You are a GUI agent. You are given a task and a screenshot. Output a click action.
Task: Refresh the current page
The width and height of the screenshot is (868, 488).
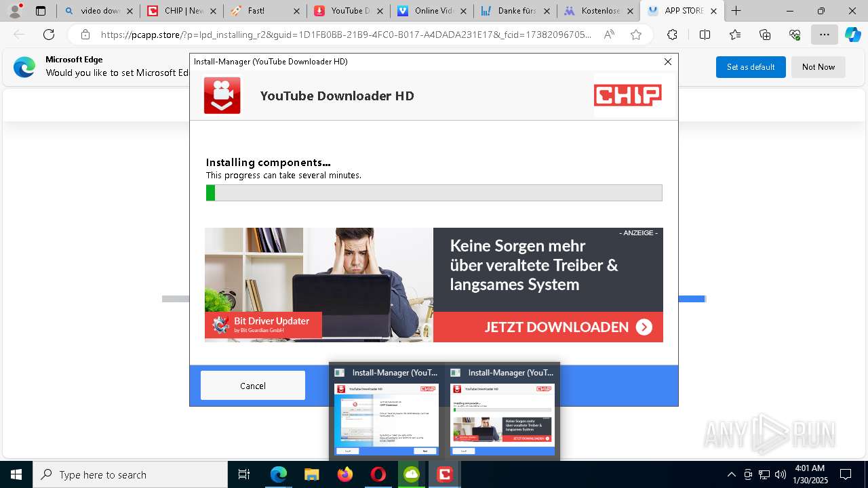[x=49, y=35]
